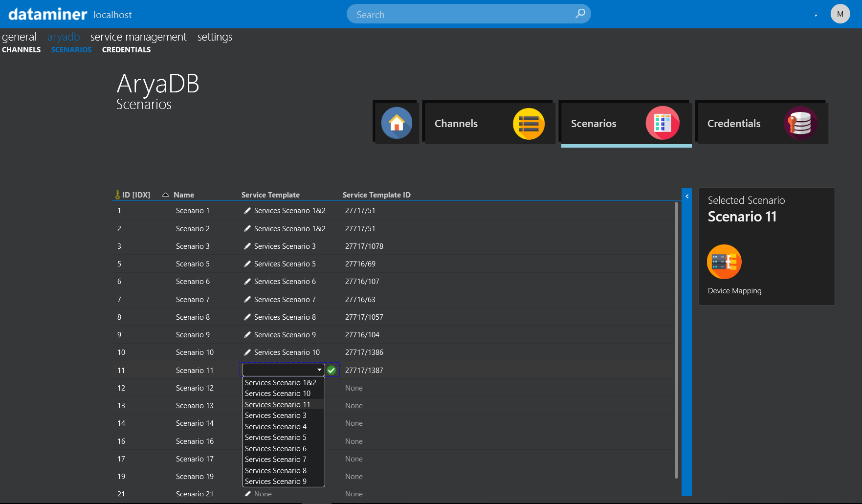Click the Device Mapping label
Image resolution: width=862 pixels, height=504 pixels.
point(734,291)
